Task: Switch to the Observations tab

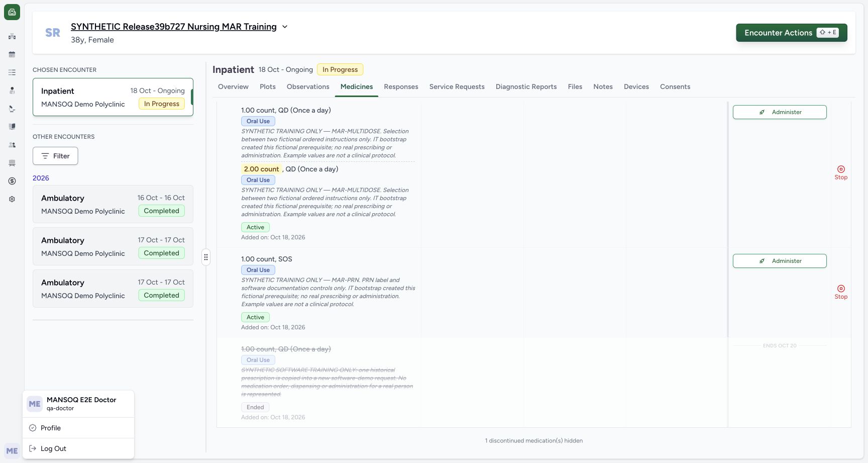Action: [x=308, y=86]
